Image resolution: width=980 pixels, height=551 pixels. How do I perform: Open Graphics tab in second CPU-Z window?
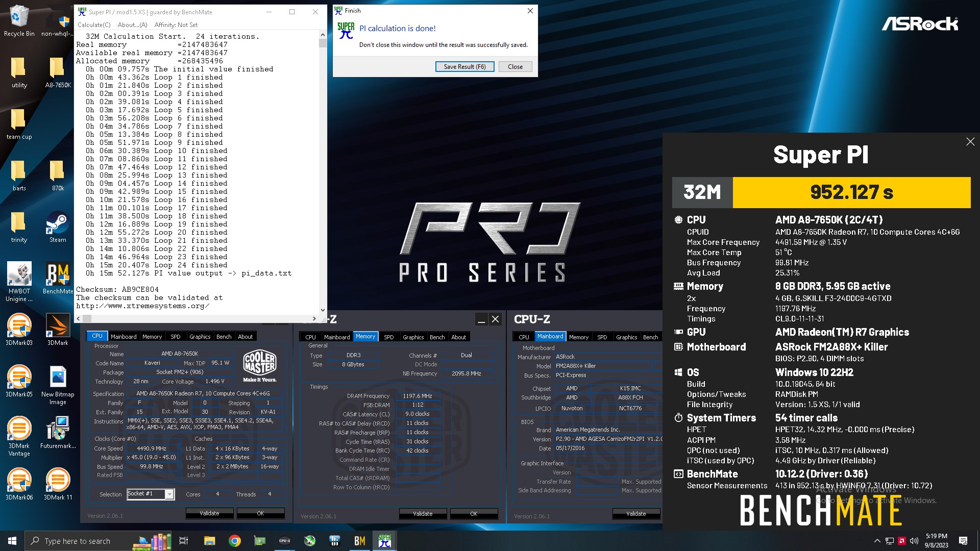click(x=413, y=337)
